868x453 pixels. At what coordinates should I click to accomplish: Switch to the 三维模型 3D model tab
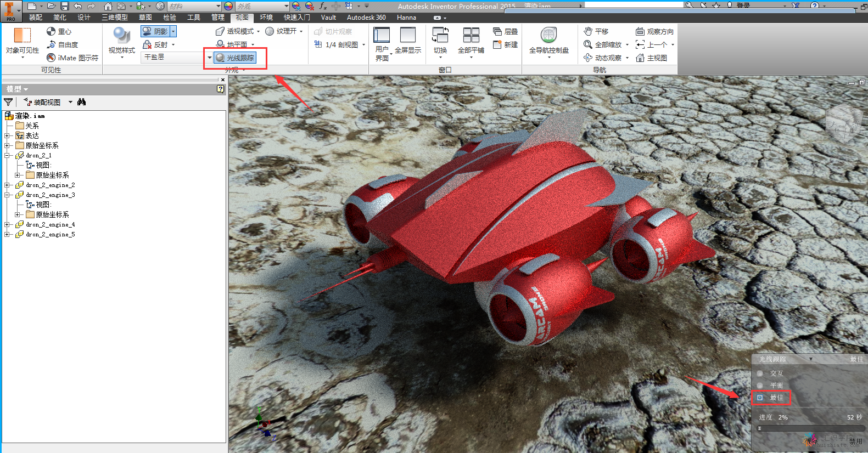click(x=115, y=18)
